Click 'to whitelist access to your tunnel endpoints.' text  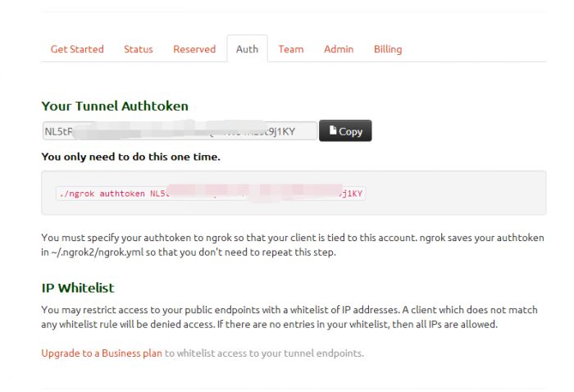(x=264, y=353)
